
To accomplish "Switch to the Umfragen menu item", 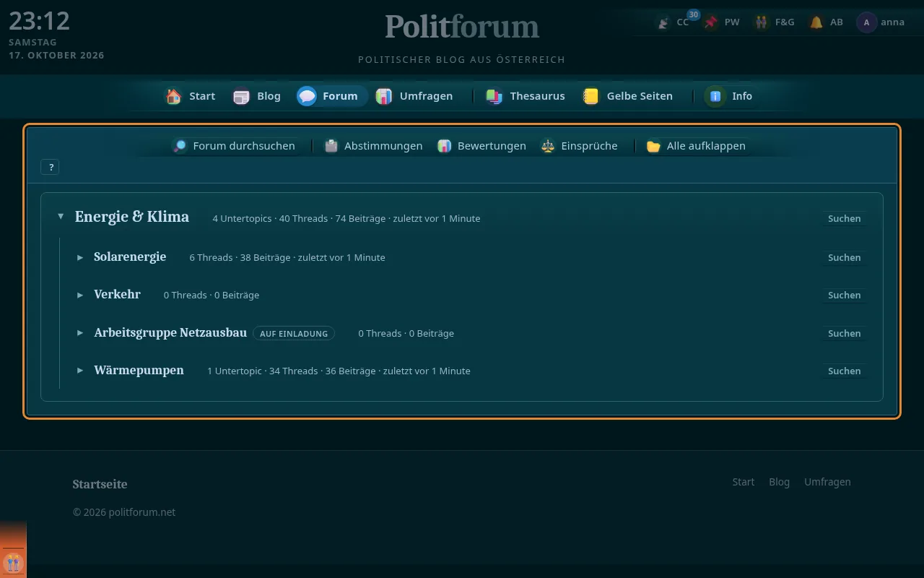I will (415, 96).
